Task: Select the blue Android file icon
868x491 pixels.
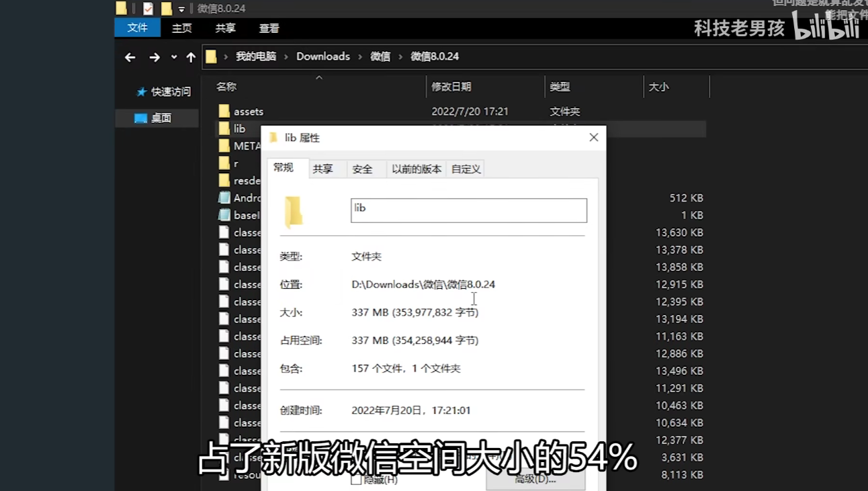Action: (224, 197)
